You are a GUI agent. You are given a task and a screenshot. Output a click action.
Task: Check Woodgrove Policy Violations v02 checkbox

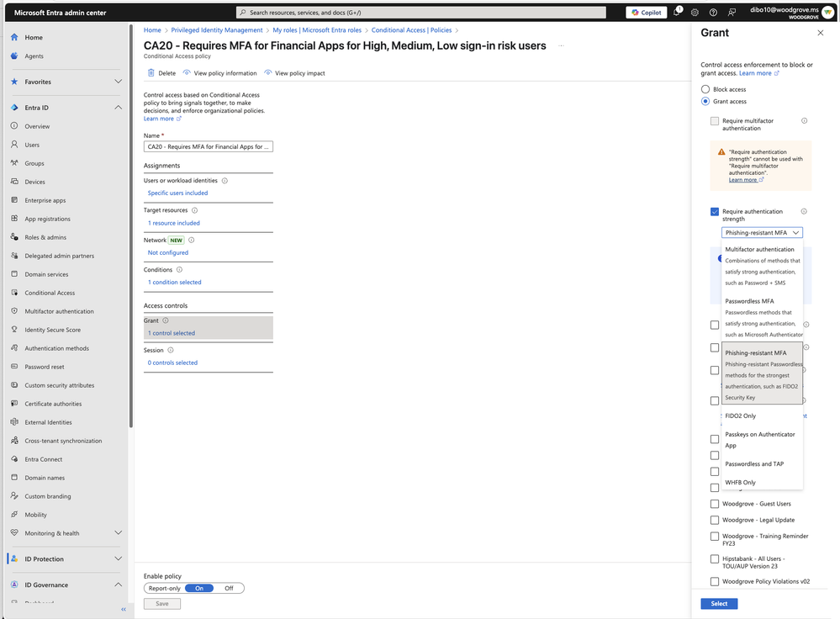click(715, 581)
